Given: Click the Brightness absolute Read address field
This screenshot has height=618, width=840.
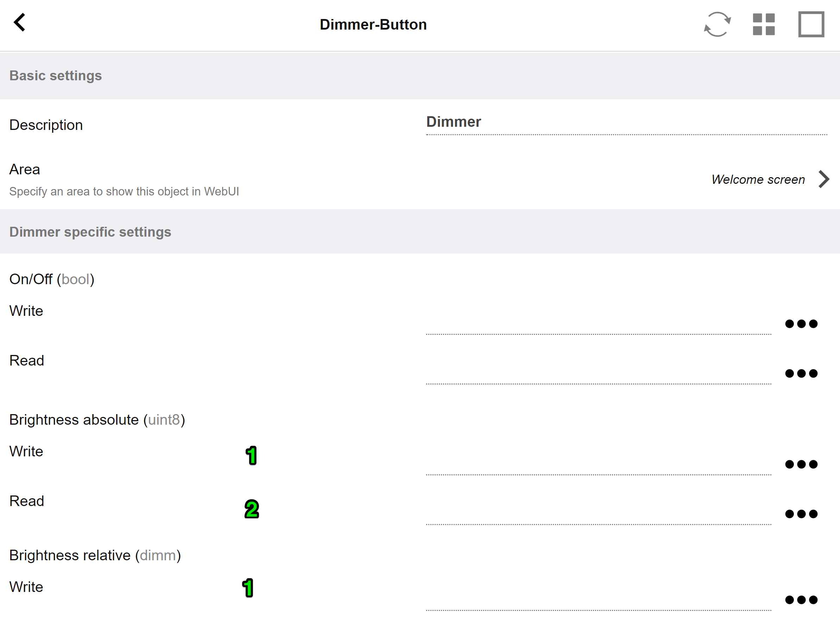Looking at the screenshot, I should tap(599, 514).
